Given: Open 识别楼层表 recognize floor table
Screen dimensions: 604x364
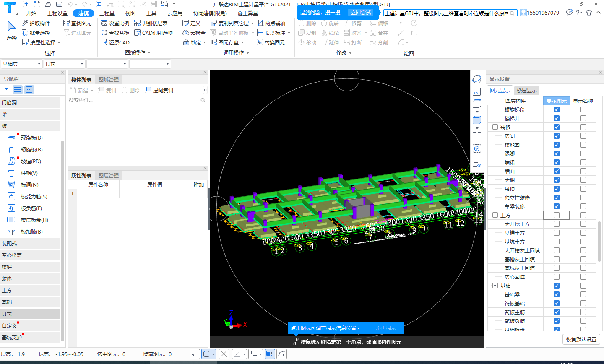Looking at the screenshot, I should (151, 23).
